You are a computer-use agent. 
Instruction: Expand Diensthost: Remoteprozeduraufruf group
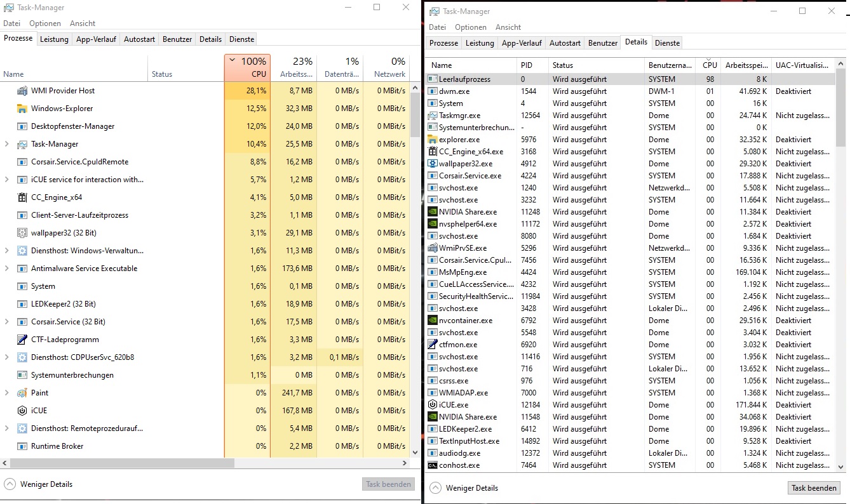click(7, 428)
